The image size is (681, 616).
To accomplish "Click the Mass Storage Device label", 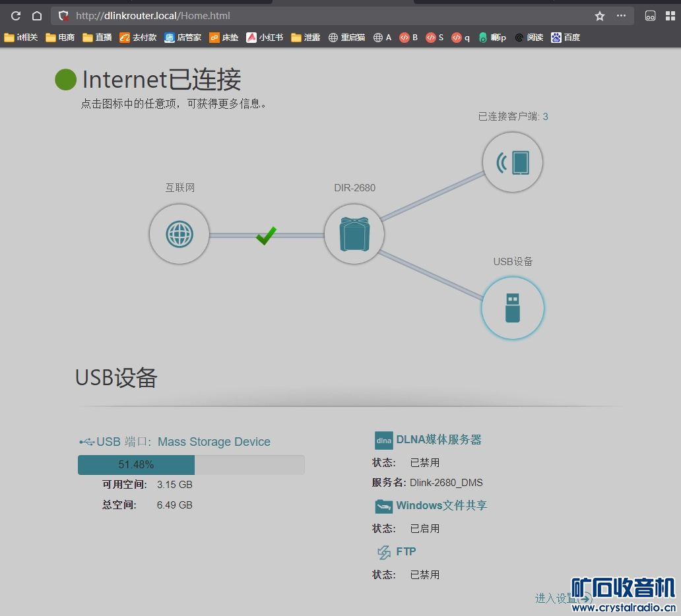I will tap(214, 442).
